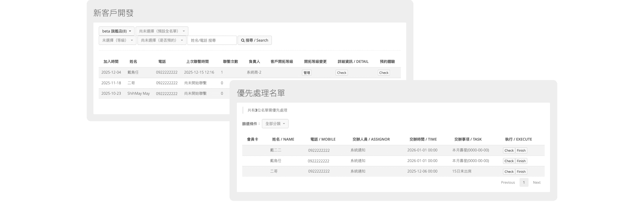This screenshot has height=202, width=644.
Task: Click Check for 二哥 in the priority list
Action: (509, 172)
